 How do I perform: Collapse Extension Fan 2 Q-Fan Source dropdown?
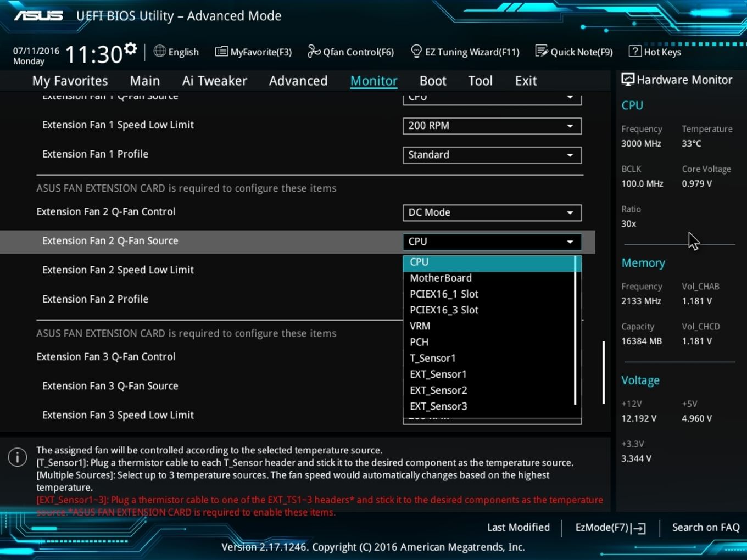[492, 242]
